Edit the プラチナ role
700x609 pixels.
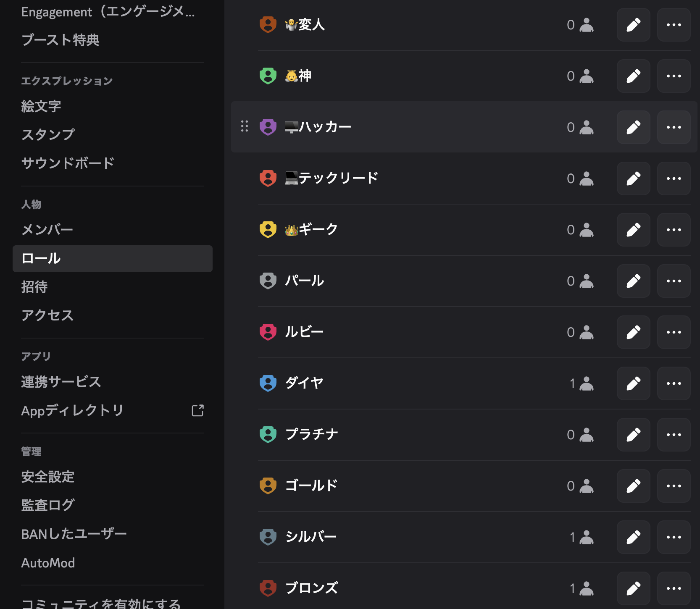pos(633,435)
